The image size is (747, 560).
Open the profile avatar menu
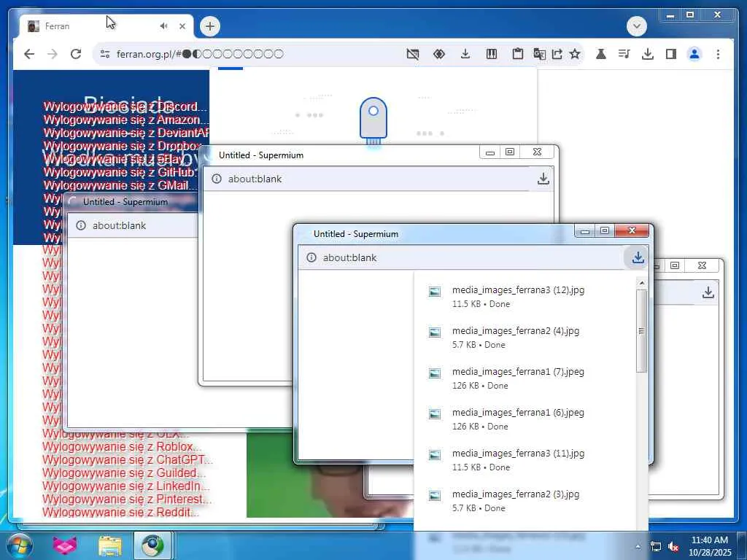(694, 54)
